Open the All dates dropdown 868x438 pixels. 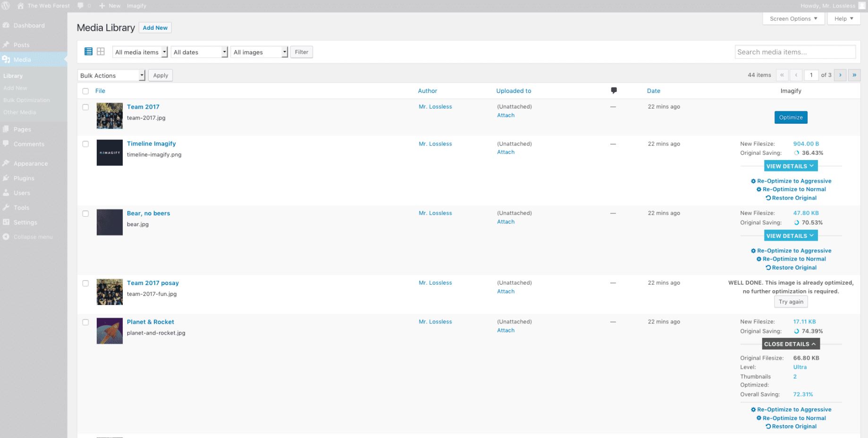point(200,52)
